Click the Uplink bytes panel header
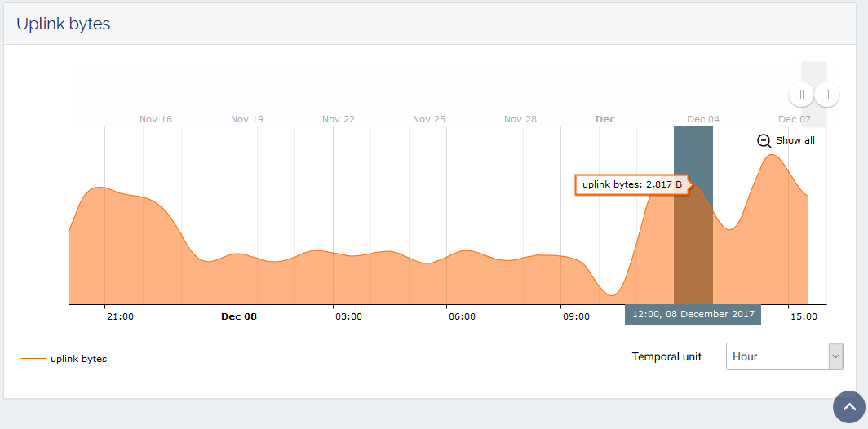Viewport: 868px width, 429px height. [x=64, y=24]
